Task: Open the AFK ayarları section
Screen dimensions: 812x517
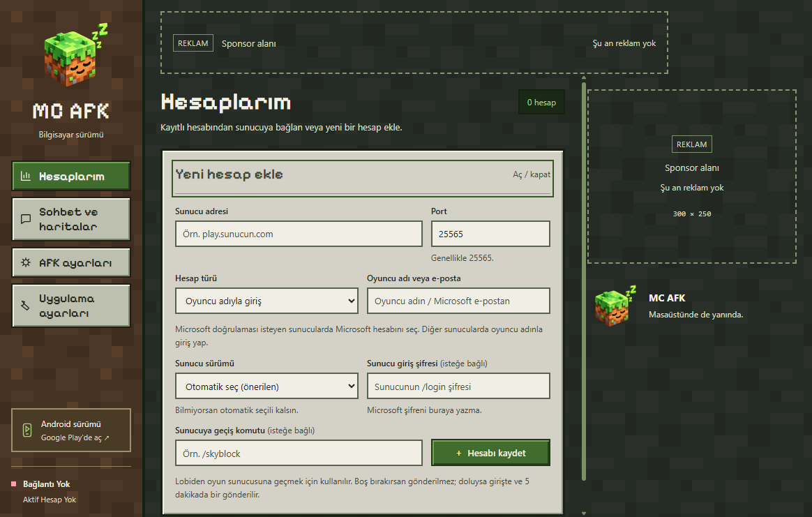Action: (x=71, y=262)
